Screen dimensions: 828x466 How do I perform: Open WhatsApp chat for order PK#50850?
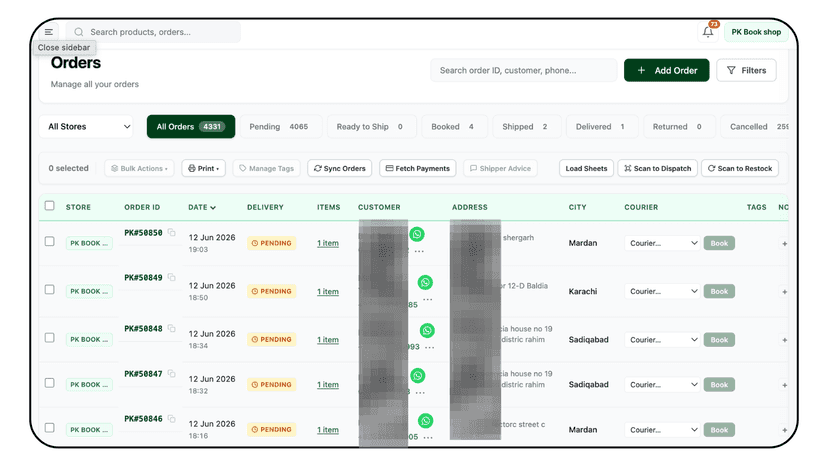click(417, 234)
